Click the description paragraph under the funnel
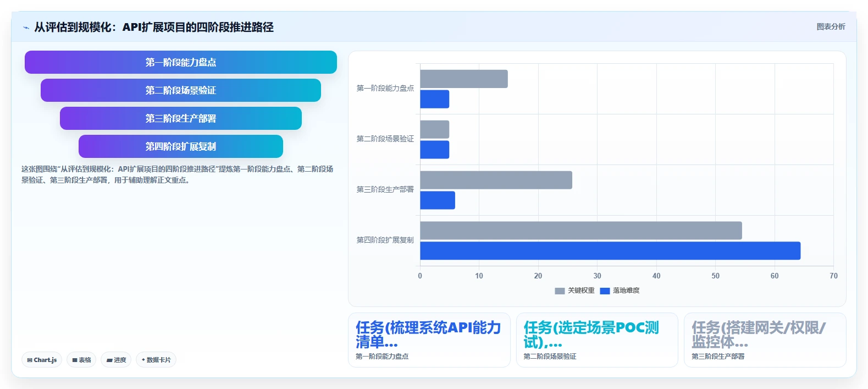 tap(178, 174)
